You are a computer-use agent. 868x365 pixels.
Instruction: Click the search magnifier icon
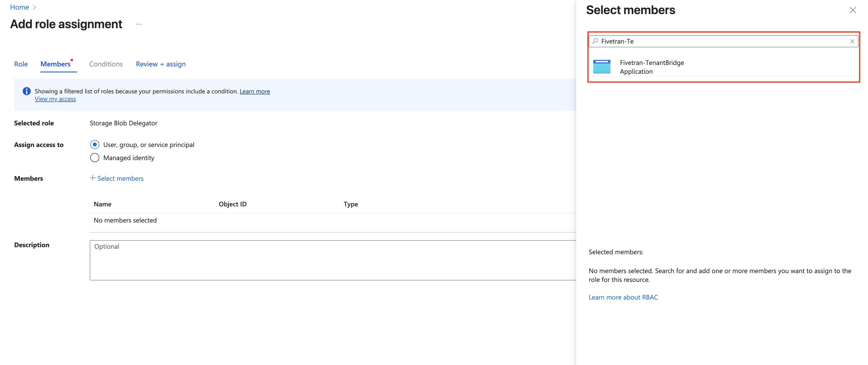[x=595, y=41]
